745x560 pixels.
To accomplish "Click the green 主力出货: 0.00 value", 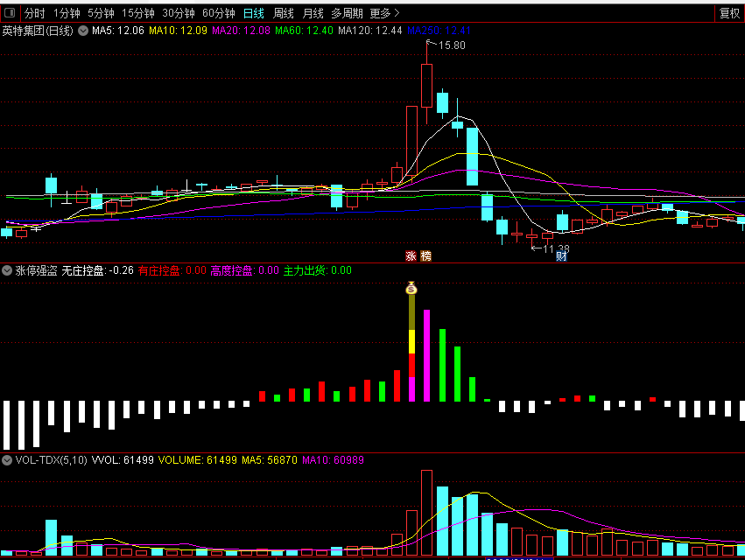I will coord(318,270).
